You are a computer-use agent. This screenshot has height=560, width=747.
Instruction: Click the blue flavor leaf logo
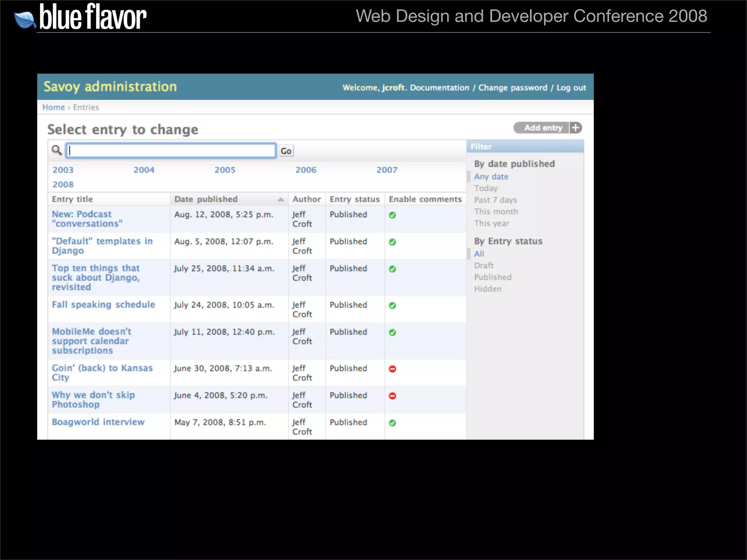[x=25, y=19]
